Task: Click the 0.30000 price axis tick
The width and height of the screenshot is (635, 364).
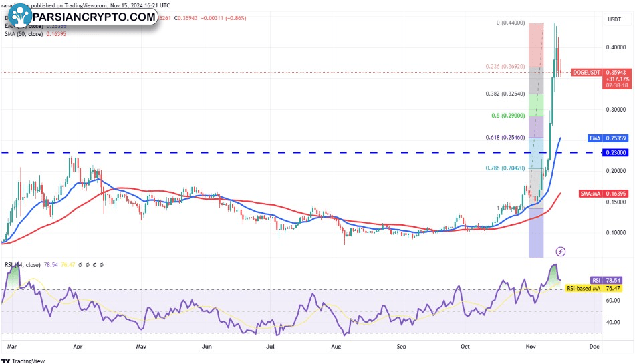Action: (x=616, y=110)
